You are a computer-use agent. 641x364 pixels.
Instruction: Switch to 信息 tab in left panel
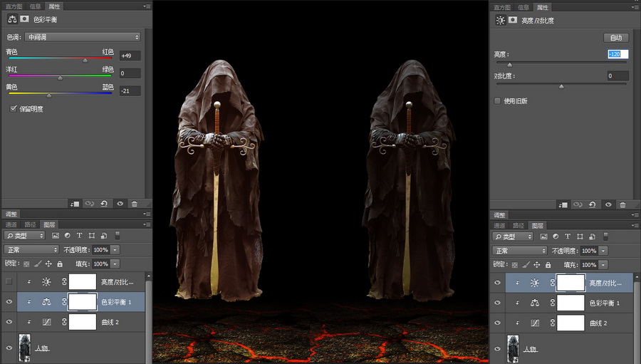(35, 6)
